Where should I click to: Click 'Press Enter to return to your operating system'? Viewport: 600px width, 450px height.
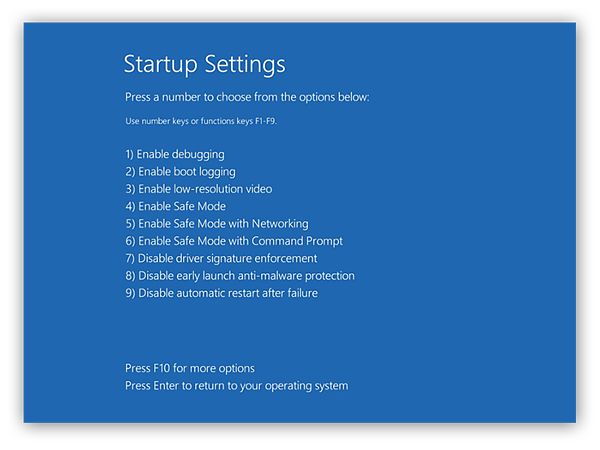[237, 386]
